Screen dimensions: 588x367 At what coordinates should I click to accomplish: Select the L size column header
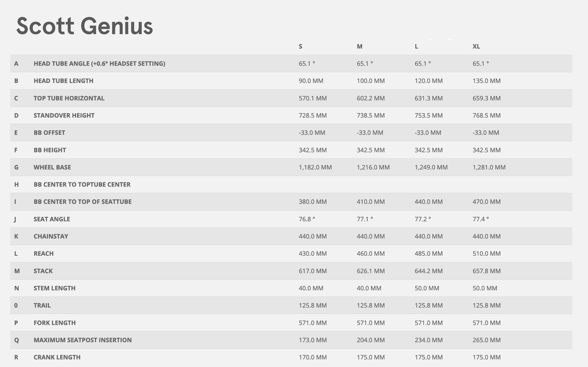[x=416, y=46]
